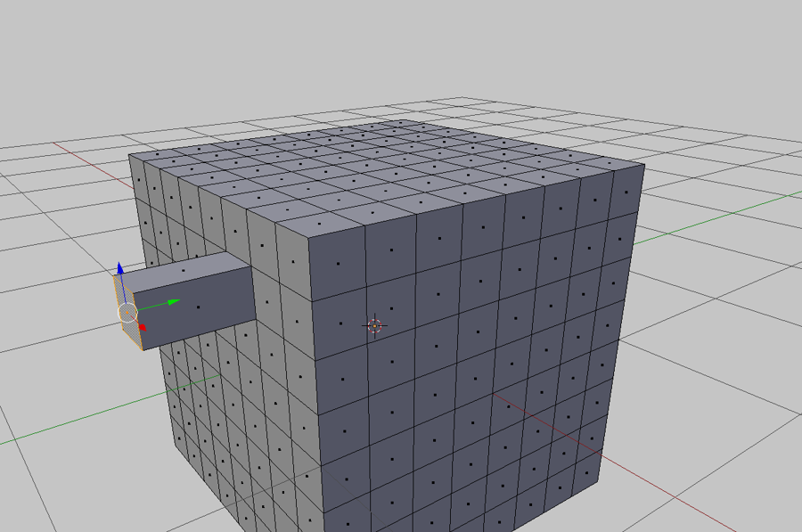Click the red X-axis manipulator handle
Viewport: 802px width, 532px height.
click(x=143, y=327)
